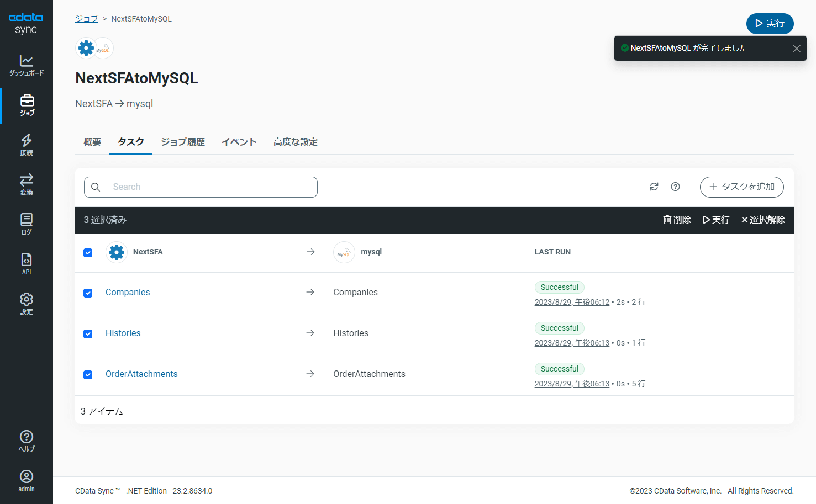Click the Histories destination table name
Viewport: 816px width, 504px height.
(351, 333)
